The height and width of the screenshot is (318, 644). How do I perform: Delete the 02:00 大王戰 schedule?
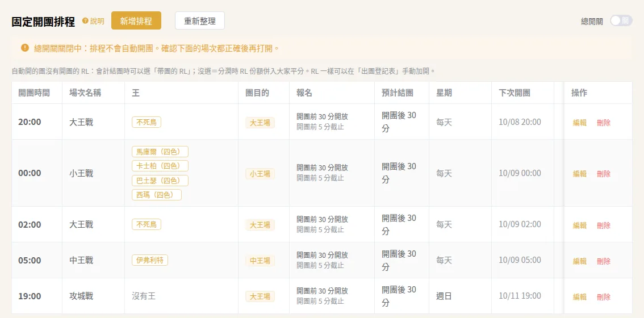pos(604,225)
